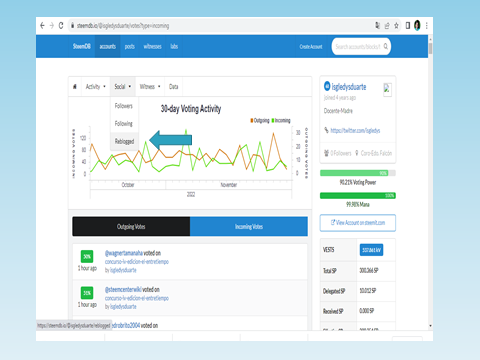Image resolution: width=480 pixels, height=360 pixels.
Task: Open the @wagnertamanaha account link
Action: coord(124,253)
